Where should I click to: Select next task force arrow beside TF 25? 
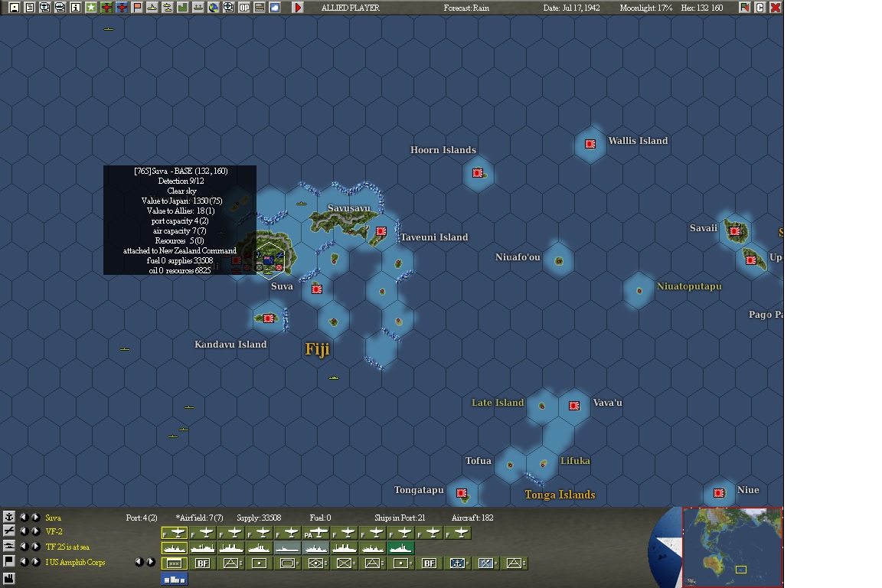35,547
